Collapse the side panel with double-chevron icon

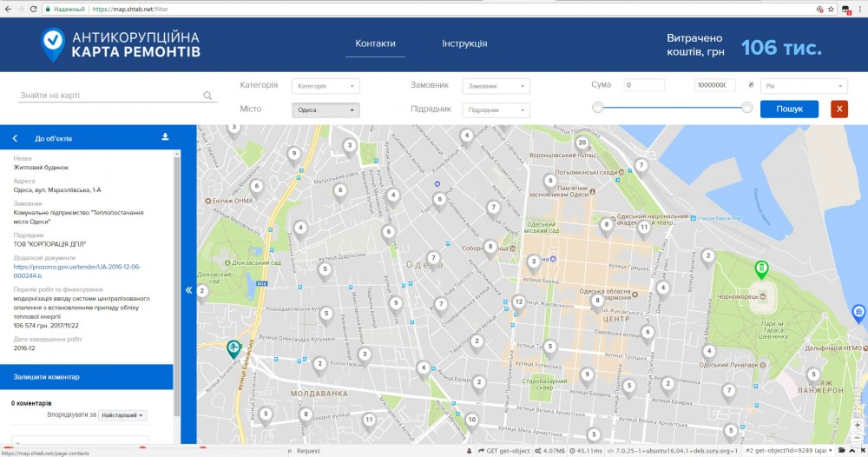[188, 290]
